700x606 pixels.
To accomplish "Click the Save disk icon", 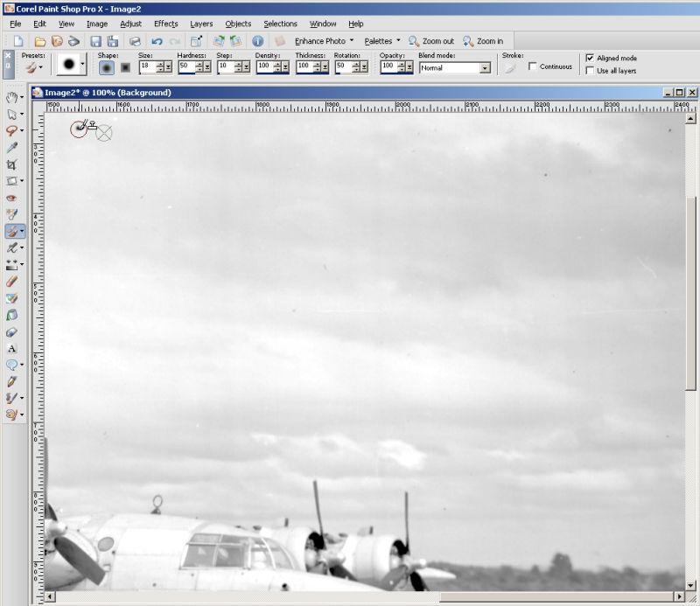I will (x=95, y=41).
